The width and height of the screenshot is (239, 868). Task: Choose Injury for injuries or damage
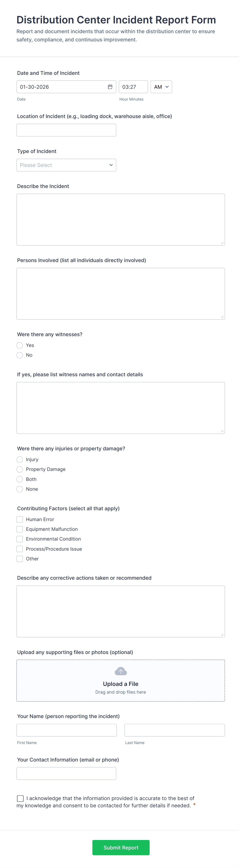20,459
